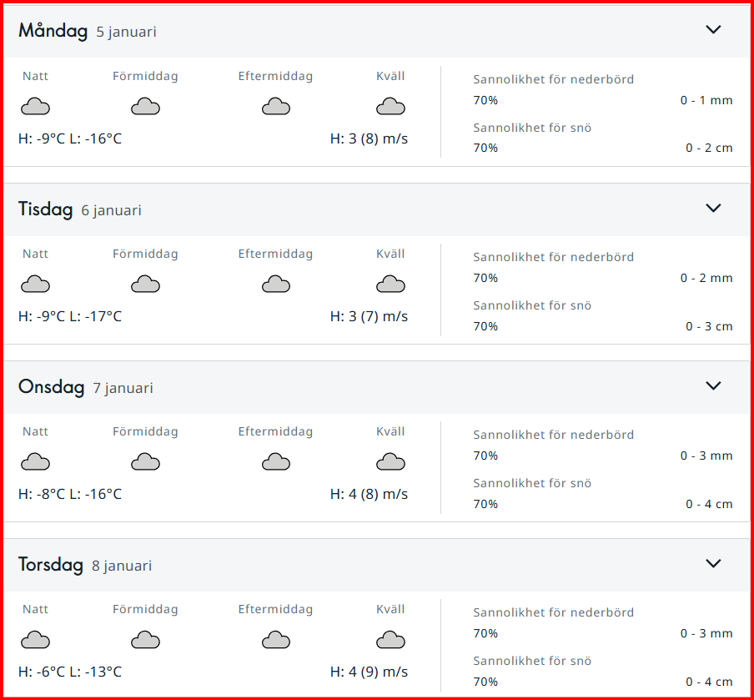Click temperature H: -8°C L: -16°C
The image size is (754, 700).
tap(70, 494)
